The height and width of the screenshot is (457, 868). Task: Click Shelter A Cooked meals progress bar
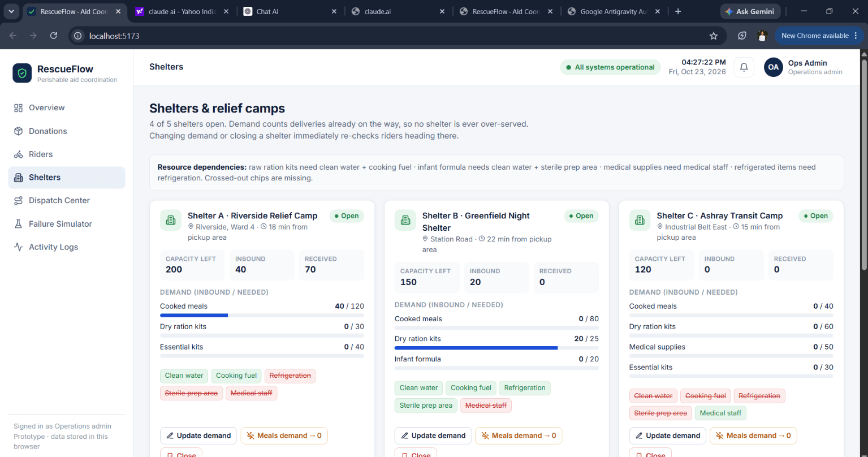(x=262, y=315)
